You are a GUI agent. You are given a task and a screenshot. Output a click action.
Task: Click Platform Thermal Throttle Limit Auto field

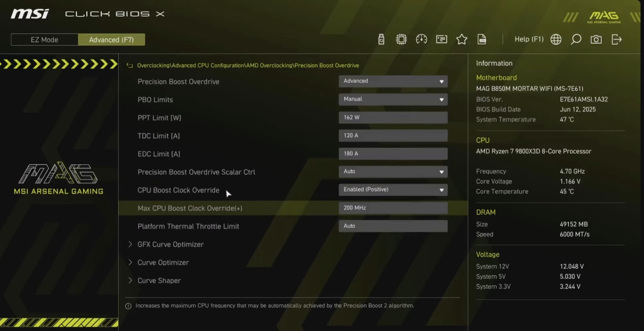tap(393, 226)
